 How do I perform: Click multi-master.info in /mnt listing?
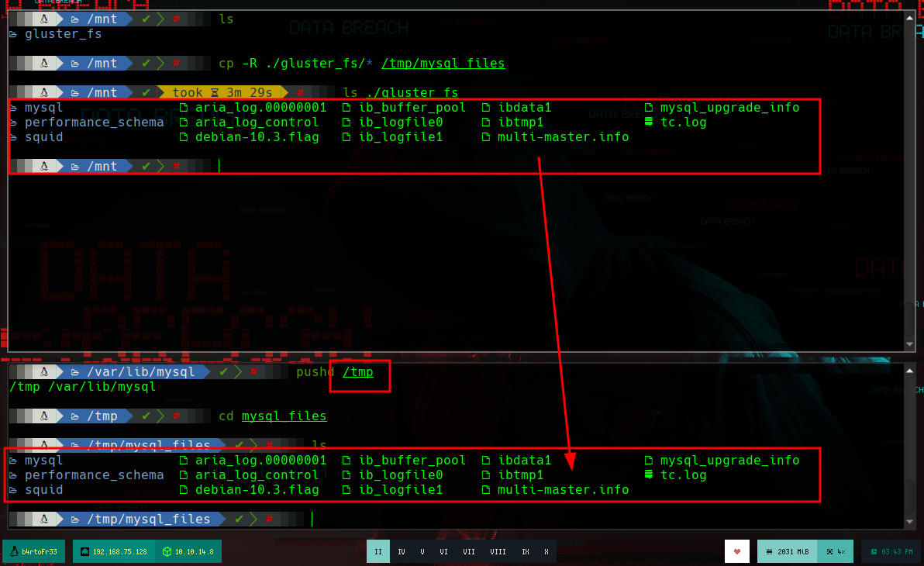click(564, 136)
